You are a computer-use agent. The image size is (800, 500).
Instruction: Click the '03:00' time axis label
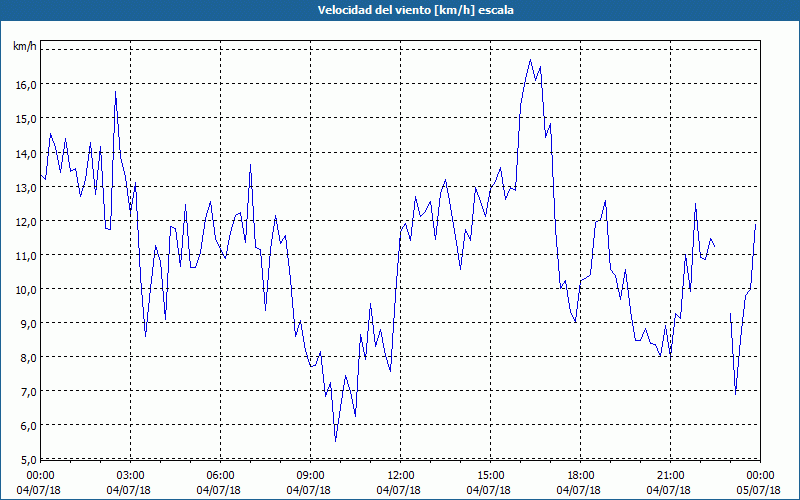tap(131, 476)
